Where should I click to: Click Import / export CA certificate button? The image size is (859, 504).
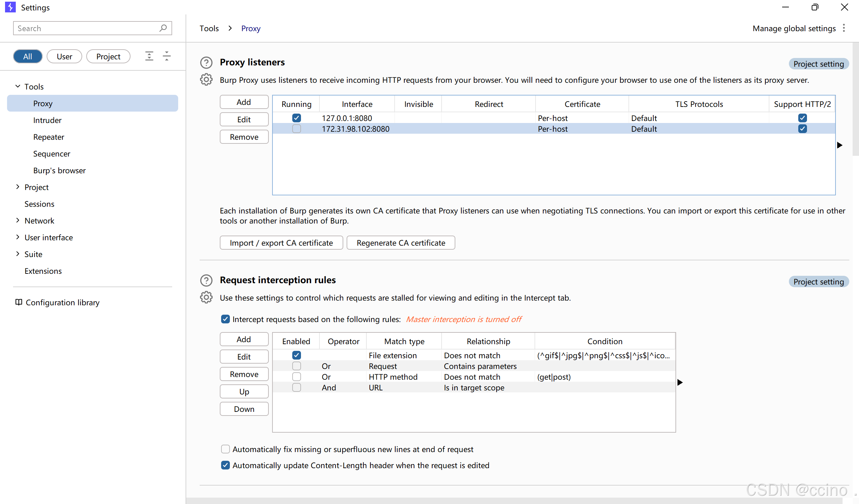(x=281, y=243)
